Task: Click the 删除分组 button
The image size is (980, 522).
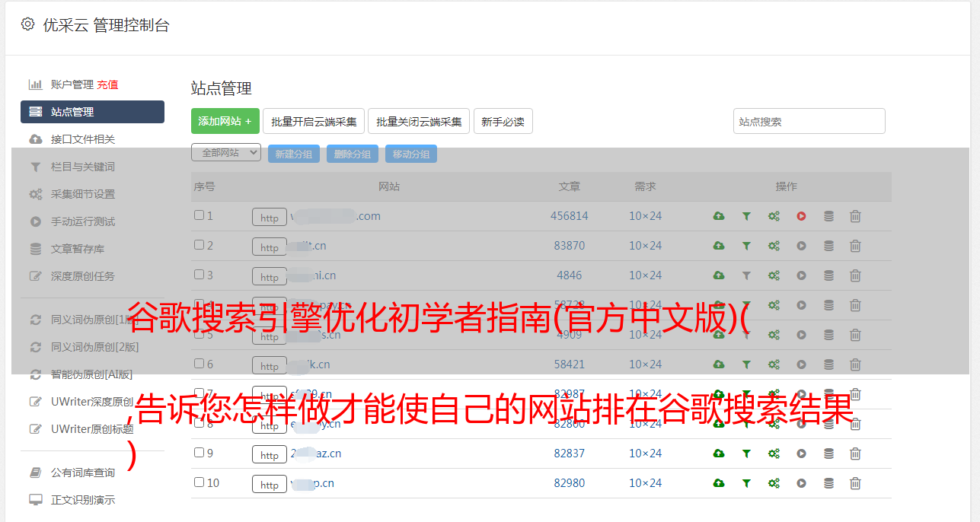Action: tap(353, 154)
